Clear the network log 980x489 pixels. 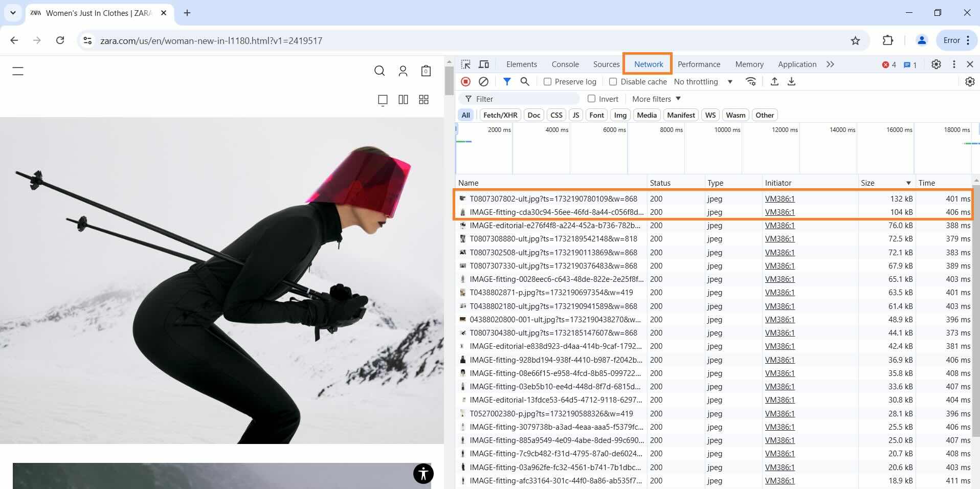(483, 81)
